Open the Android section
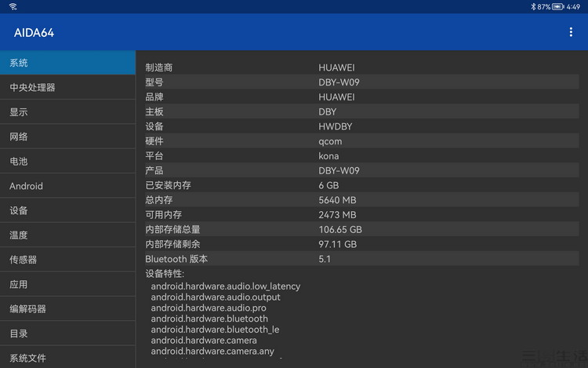 [x=67, y=186]
